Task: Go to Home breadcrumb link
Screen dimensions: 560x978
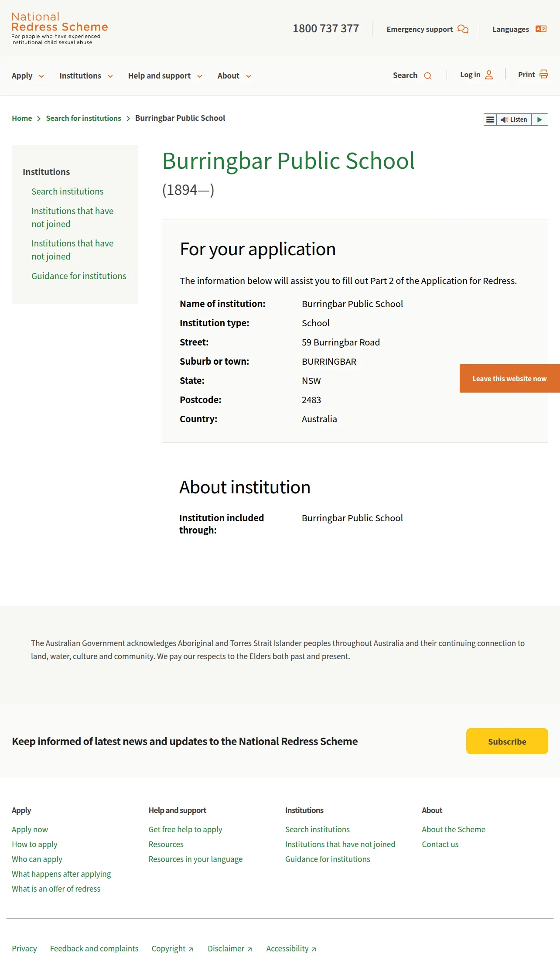Action: click(22, 118)
